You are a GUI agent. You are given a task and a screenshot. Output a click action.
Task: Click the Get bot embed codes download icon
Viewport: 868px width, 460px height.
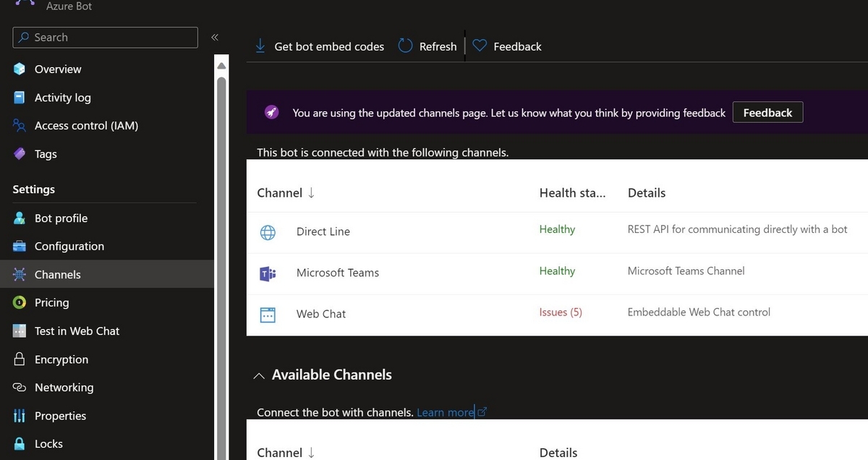tap(260, 46)
